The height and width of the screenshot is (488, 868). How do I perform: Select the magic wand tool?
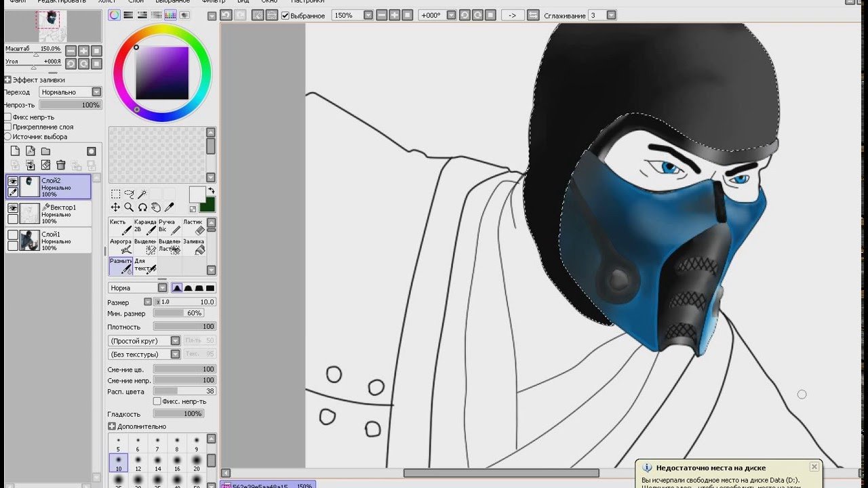[x=142, y=194]
